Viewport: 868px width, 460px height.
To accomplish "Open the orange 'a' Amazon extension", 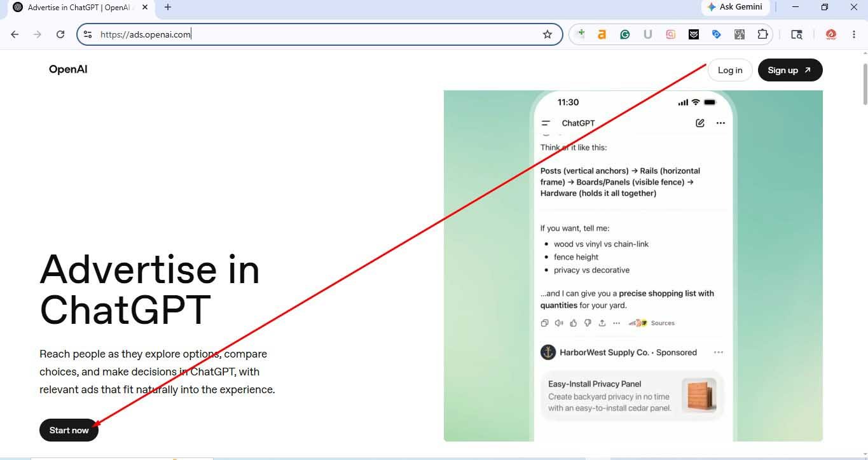I will click(602, 34).
